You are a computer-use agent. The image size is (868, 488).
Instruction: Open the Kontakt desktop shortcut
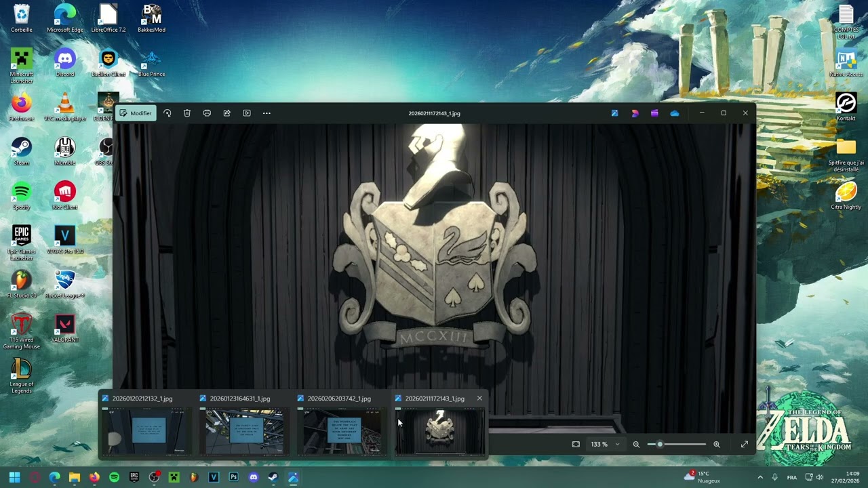pos(846,107)
